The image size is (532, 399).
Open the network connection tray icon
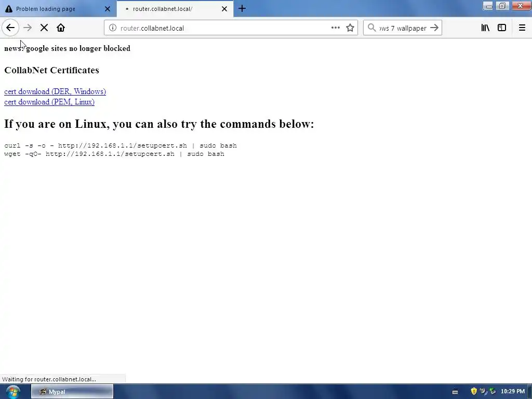pos(483,392)
